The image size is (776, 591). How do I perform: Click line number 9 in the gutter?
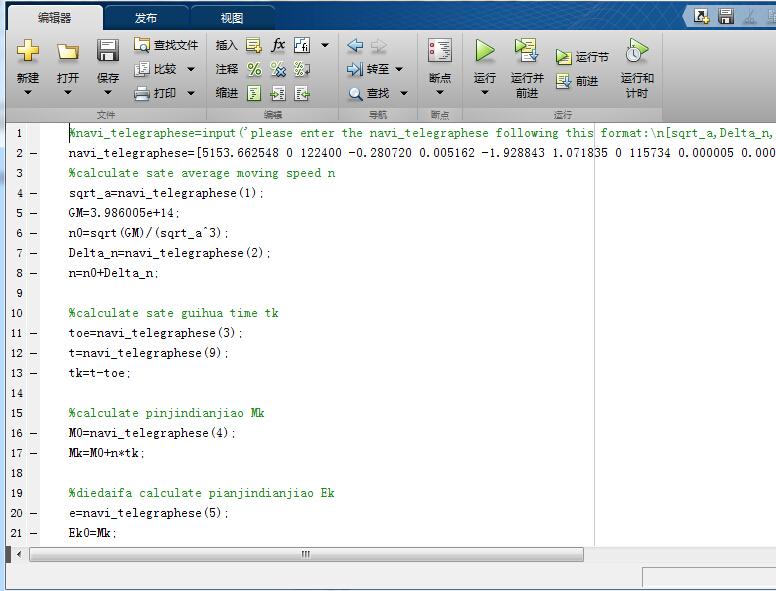(19, 293)
